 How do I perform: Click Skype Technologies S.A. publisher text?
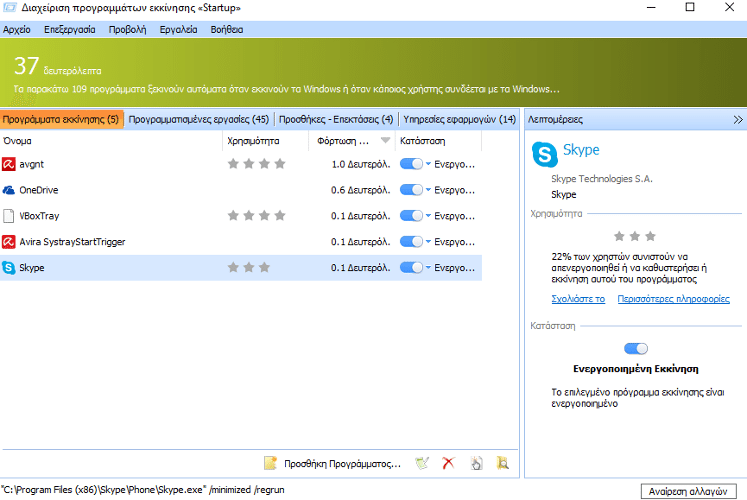pyautogui.click(x=602, y=179)
